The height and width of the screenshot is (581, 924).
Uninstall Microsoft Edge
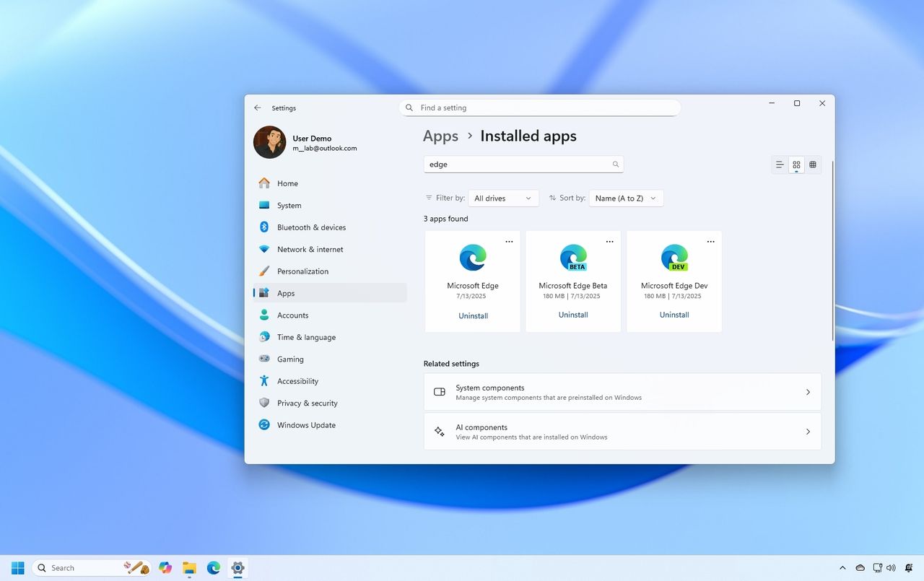[473, 316]
